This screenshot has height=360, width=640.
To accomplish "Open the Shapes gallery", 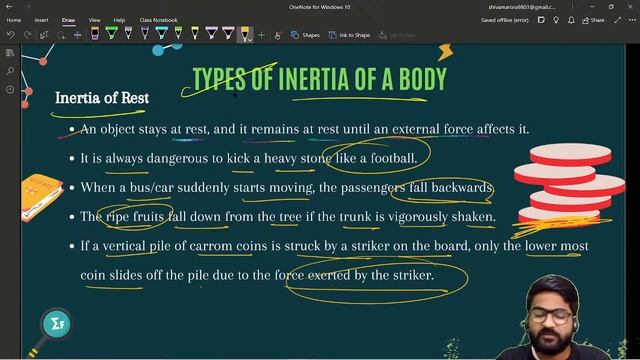I will [305, 36].
